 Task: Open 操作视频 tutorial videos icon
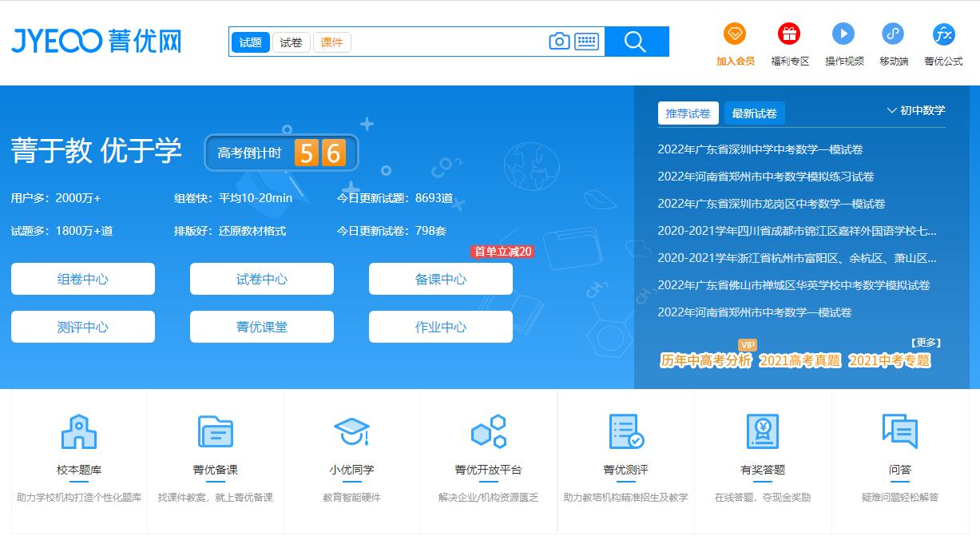[x=843, y=35]
